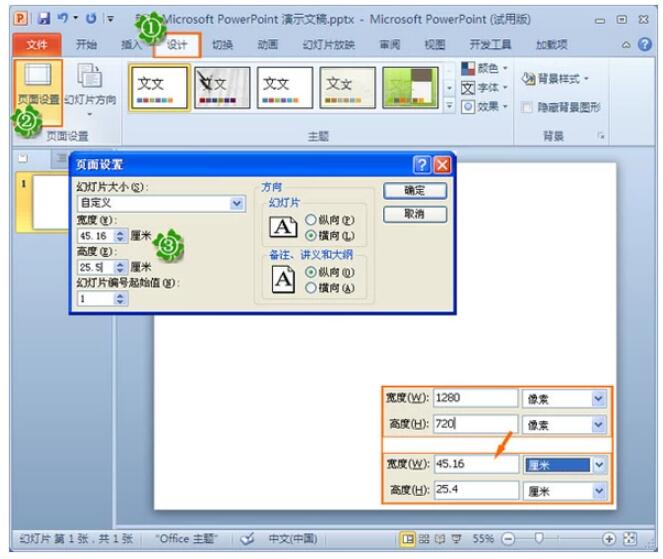
Task: Open the 文件 tab
Action: [37, 44]
